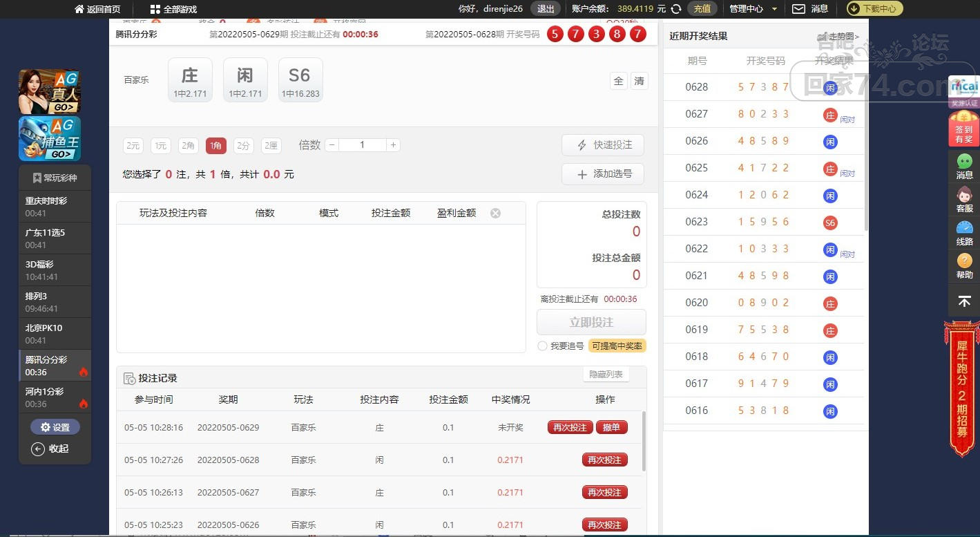Open the 帮助 help icon
This screenshot has height=537, width=980.
(x=964, y=265)
